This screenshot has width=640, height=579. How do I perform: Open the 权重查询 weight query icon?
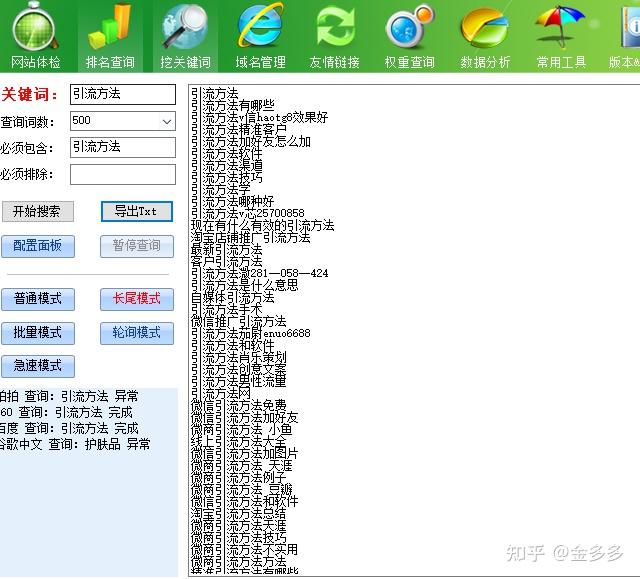(410, 37)
